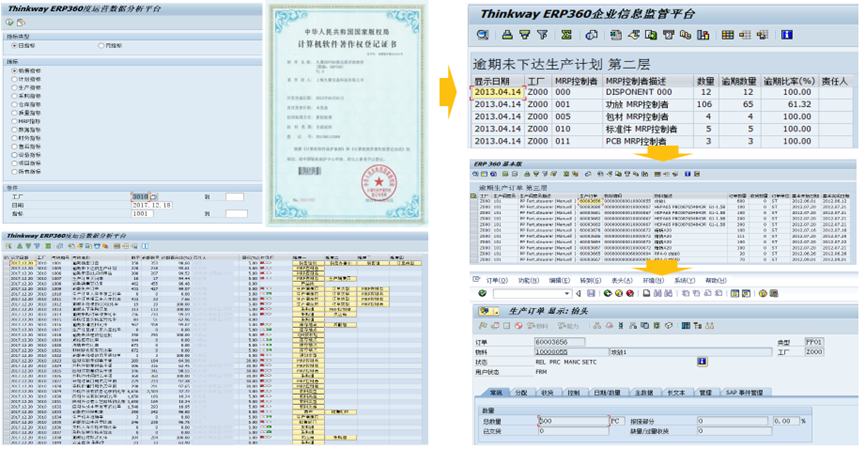This screenshot has height=449, width=865.
Task: Select the 质量指标 radio button
Action: click(14, 113)
